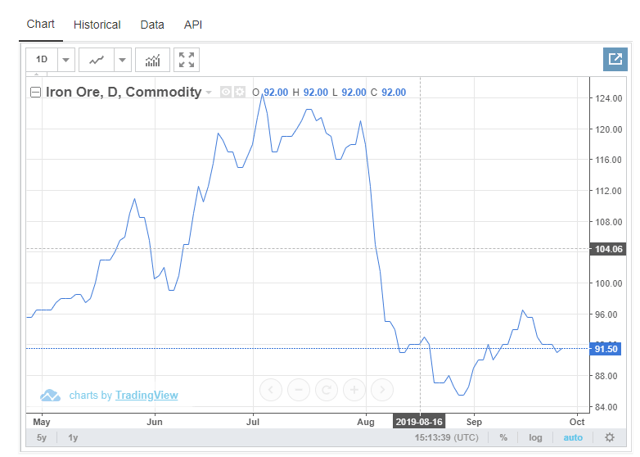Click the 2019-08-16 date marker
The image size is (640, 457).
[x=419, y=422]
